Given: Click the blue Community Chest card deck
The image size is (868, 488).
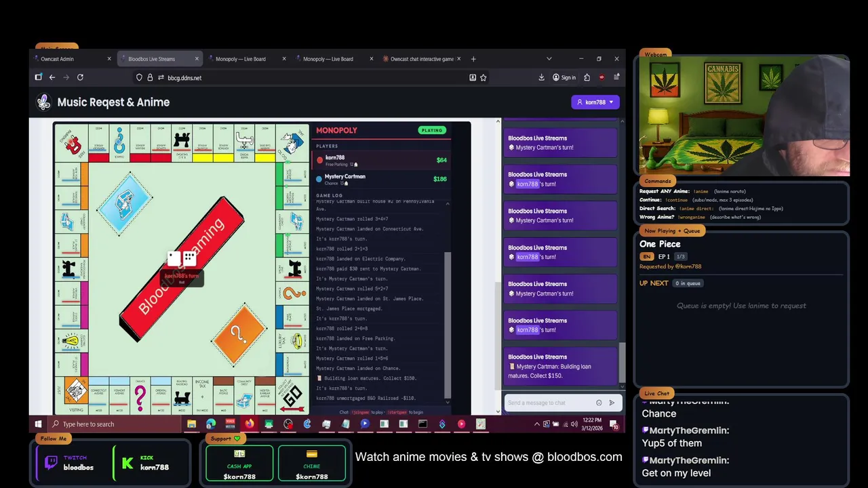Looking at the screenshot, I should pyautogui.click(x=125, y=203).
